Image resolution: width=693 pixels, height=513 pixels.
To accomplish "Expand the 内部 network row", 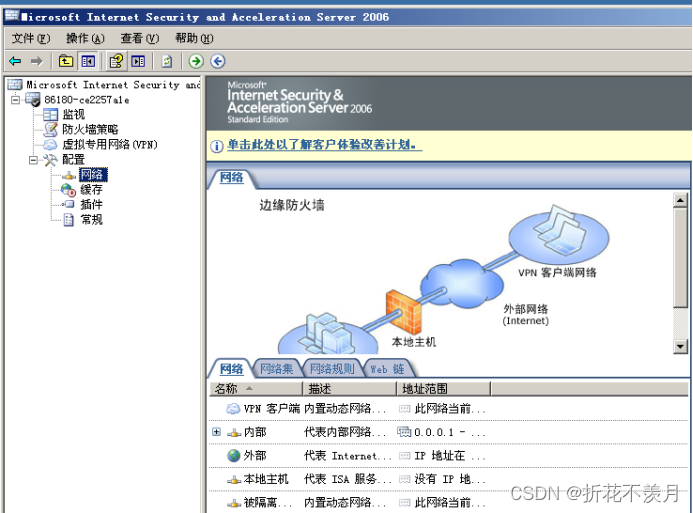I will pyautogui.click(x=216, y=432).
